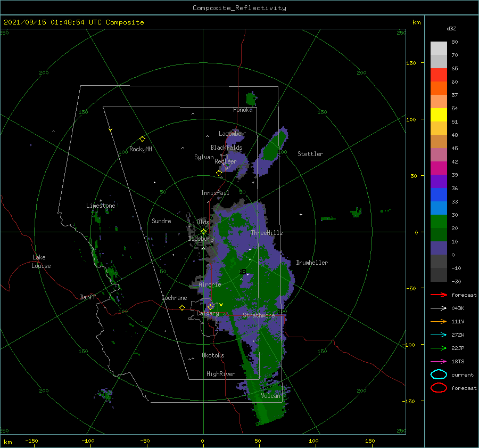Click the white cross marker west of Stettler range
The width and height of the screenshot is (479, 448).
(301, 214)
